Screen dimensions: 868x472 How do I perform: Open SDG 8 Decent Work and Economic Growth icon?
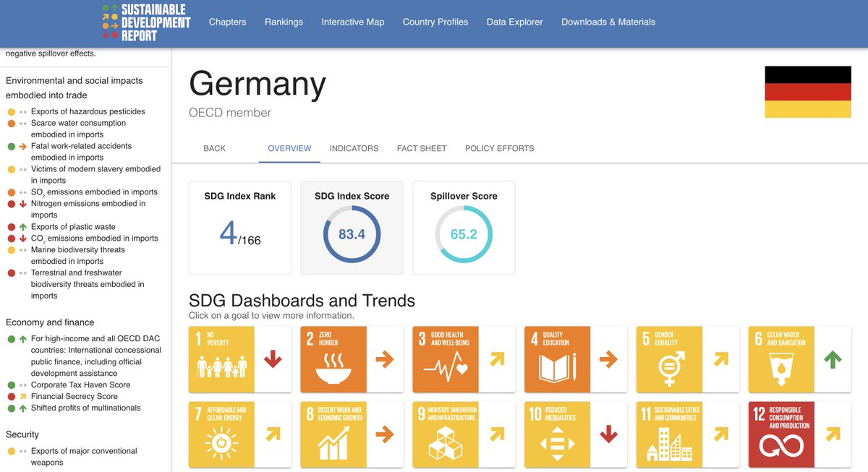point(333,434)
